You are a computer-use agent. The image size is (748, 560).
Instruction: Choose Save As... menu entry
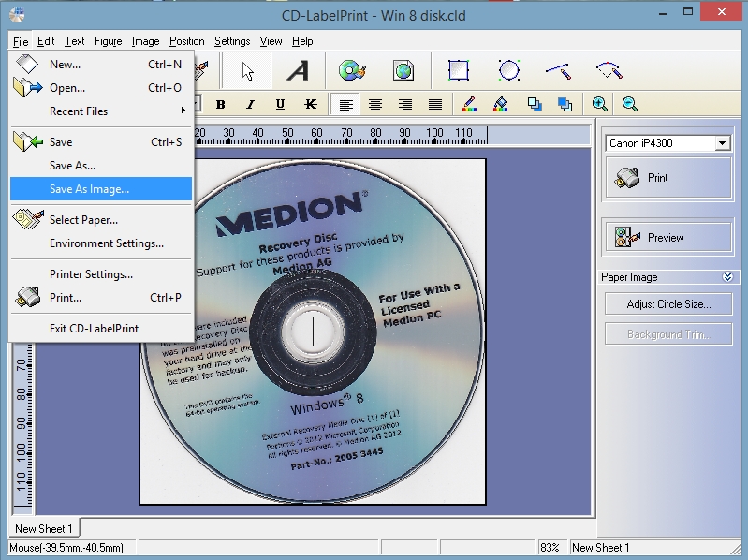(101, 166)
